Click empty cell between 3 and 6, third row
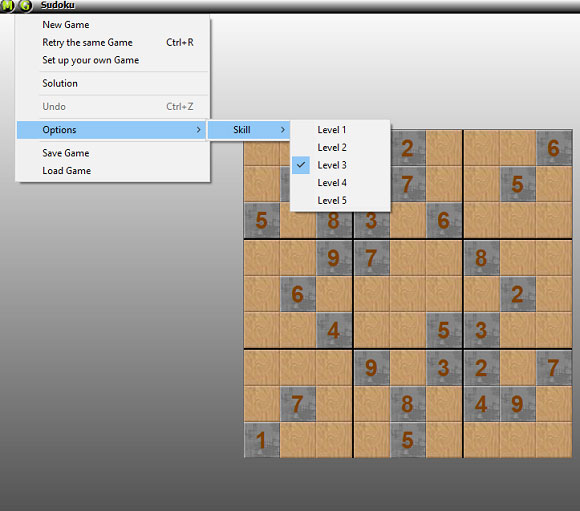The height and width of the screenshot is (511, 580). pos(408,220)
